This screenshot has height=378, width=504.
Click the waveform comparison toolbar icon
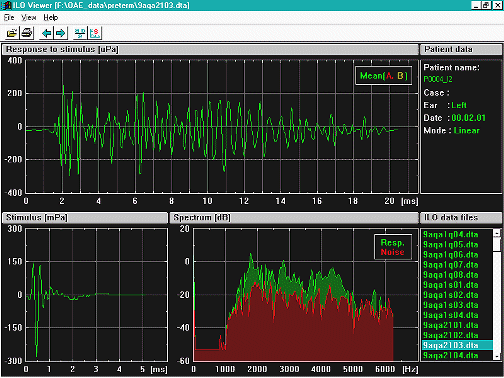pos(80,33)
